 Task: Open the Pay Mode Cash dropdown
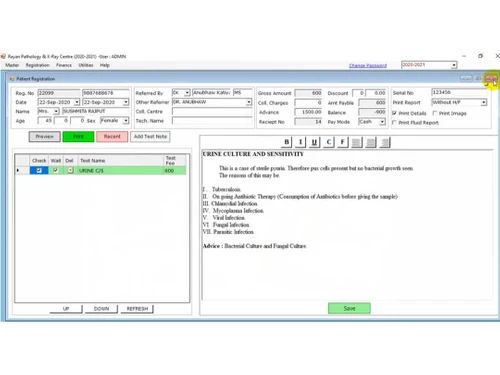point(382,122)
